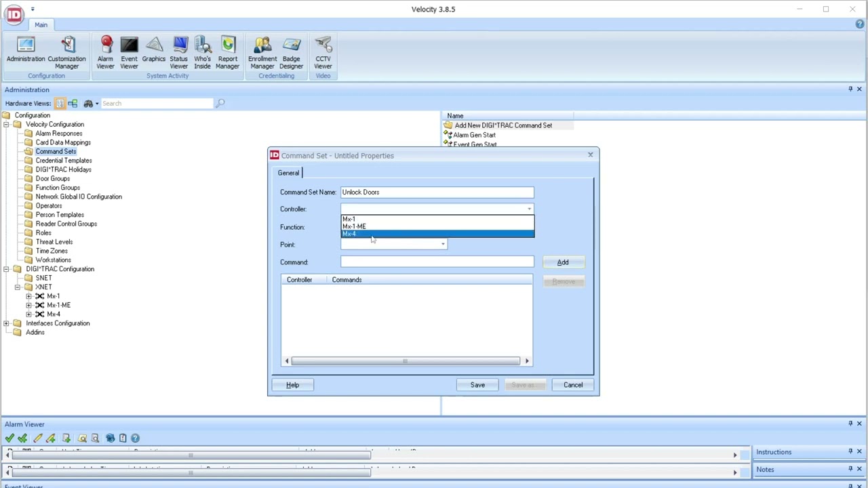868x488 pixels.
Task: Click the single green checkmark acknowledge alarm icon
Action: click(x=9, y=439)
